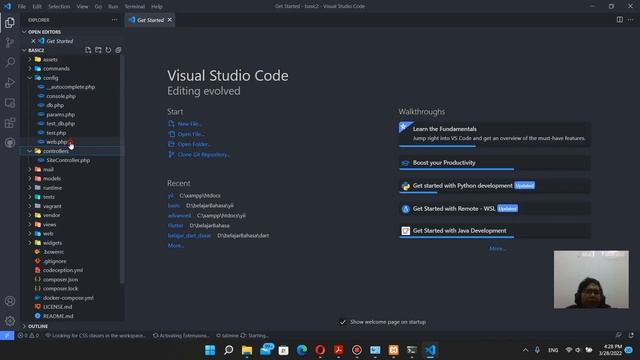Split the editor to the right
640x360 pixels.
pos(620,20)
